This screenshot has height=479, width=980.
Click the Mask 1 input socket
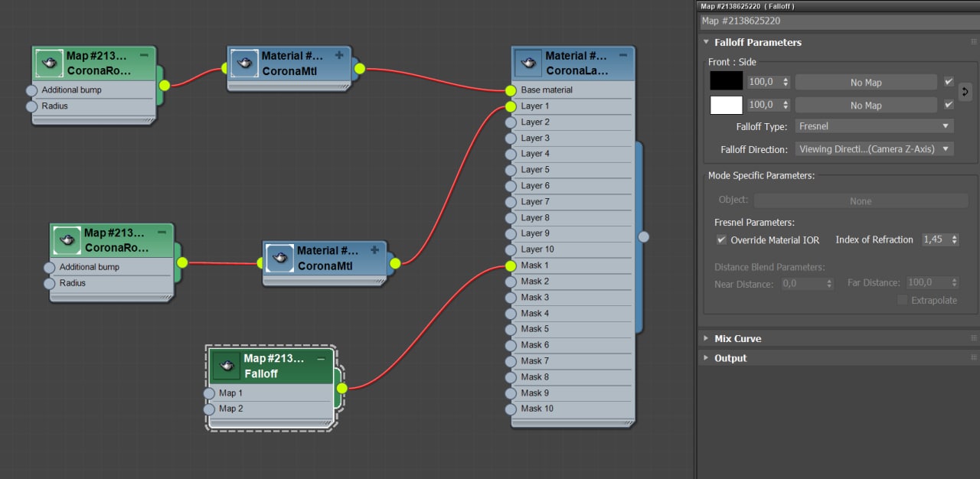click(x=511, y=266)
